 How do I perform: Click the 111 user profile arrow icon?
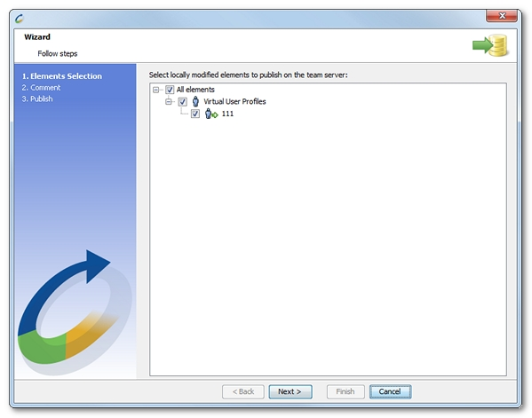pyautogui.click(x=211, y=114)
